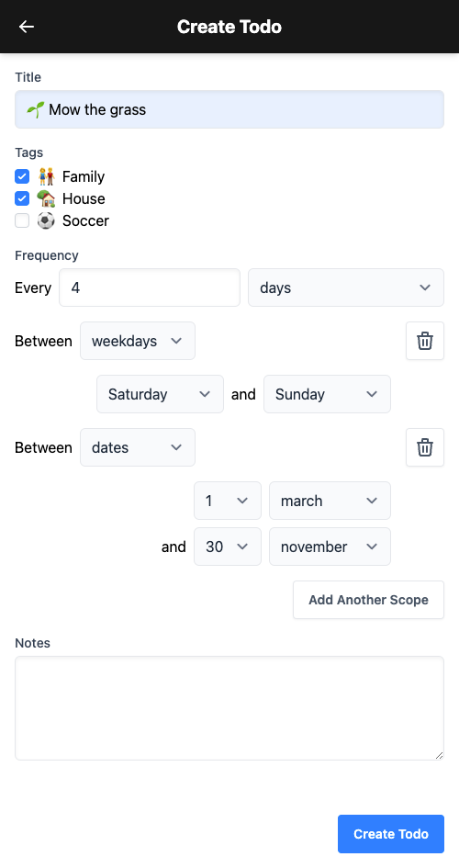Delete the weekdays scope with trash icon

coord(425,341)
